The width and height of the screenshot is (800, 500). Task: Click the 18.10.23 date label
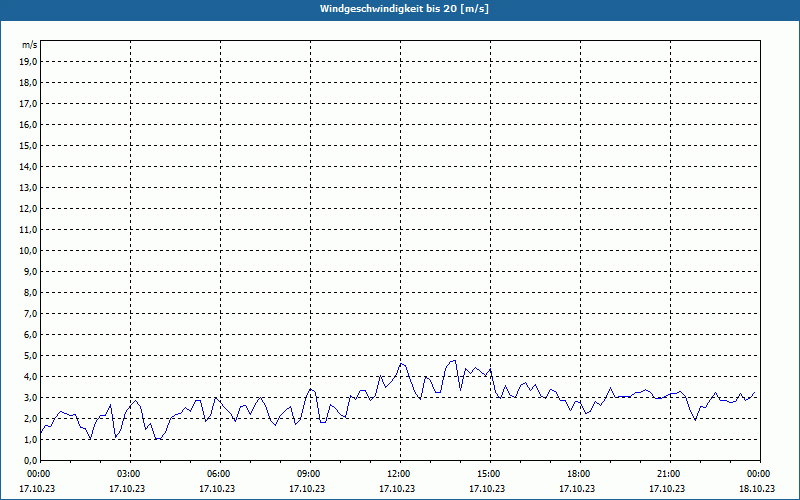point(757,488)
